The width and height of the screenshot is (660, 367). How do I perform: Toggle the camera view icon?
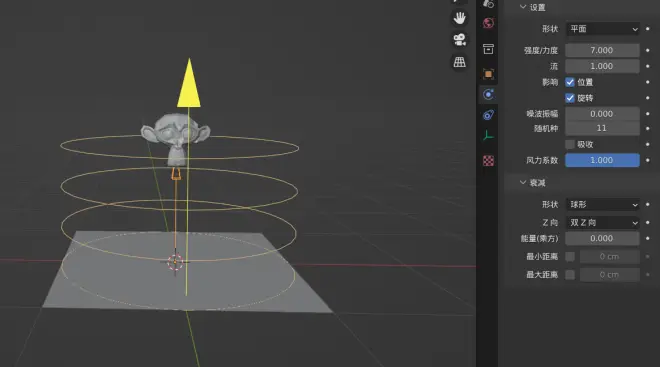(x=460, y=40)
